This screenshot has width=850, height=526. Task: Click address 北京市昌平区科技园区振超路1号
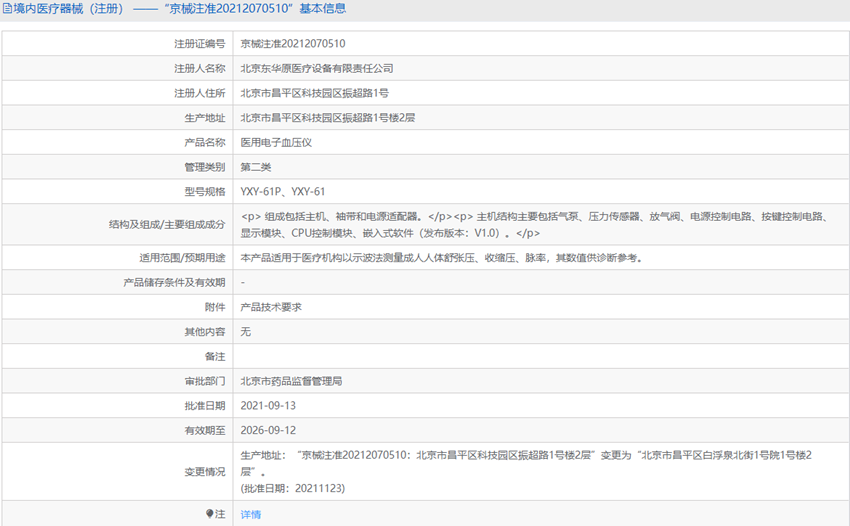314,93
